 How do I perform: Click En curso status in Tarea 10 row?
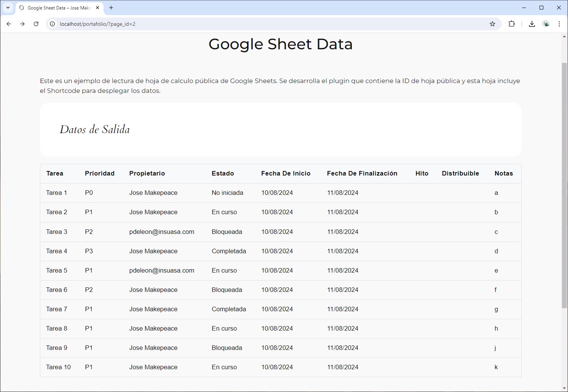click(x=224, y=367)
